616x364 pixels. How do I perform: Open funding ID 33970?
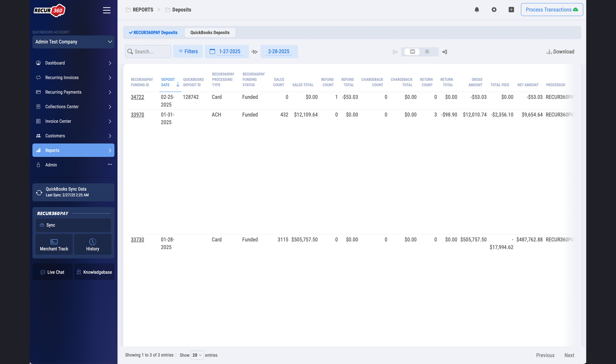[x=137, y=114]
